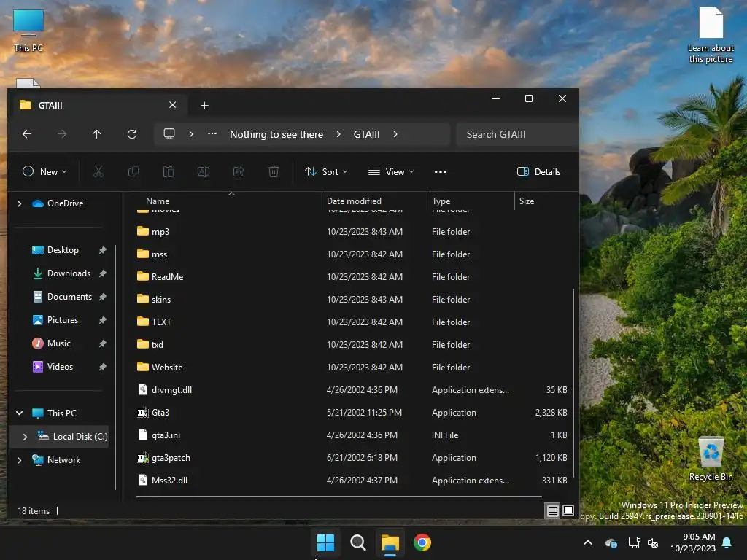
Task: Open the notifications bell icon
Action: [727, 542]
